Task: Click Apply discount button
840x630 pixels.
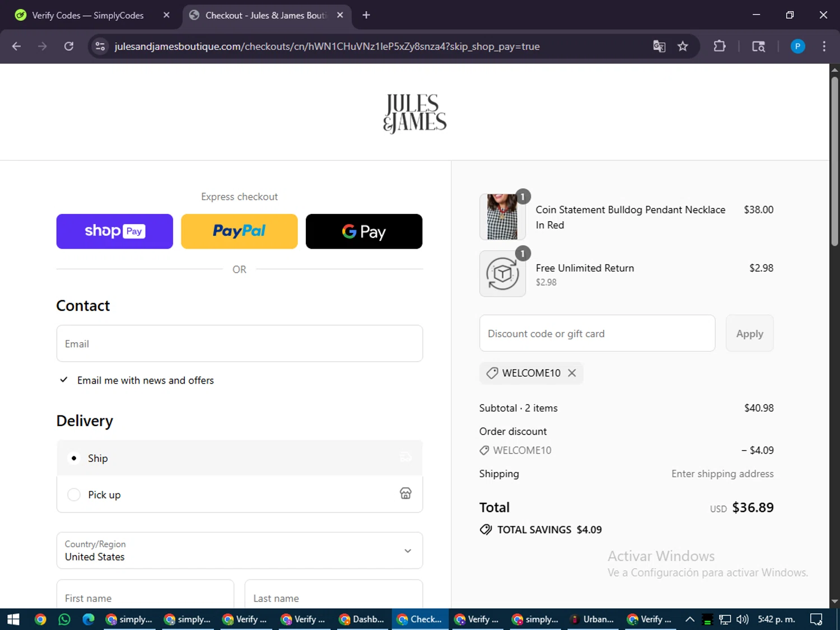Action: (749, 333)
